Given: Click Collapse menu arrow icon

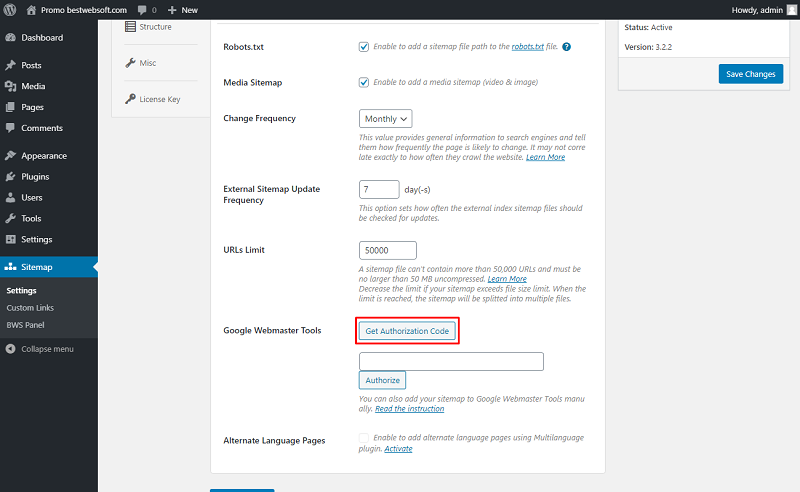Looking at the screenshot, I should (10, 349).
